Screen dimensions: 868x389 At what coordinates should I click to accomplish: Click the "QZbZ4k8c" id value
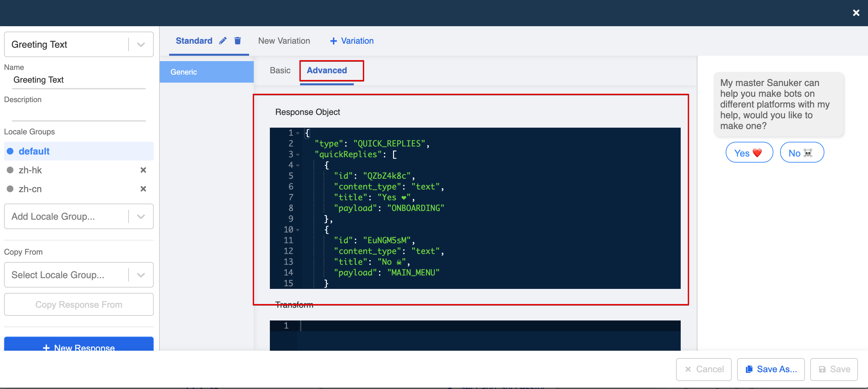387,176
